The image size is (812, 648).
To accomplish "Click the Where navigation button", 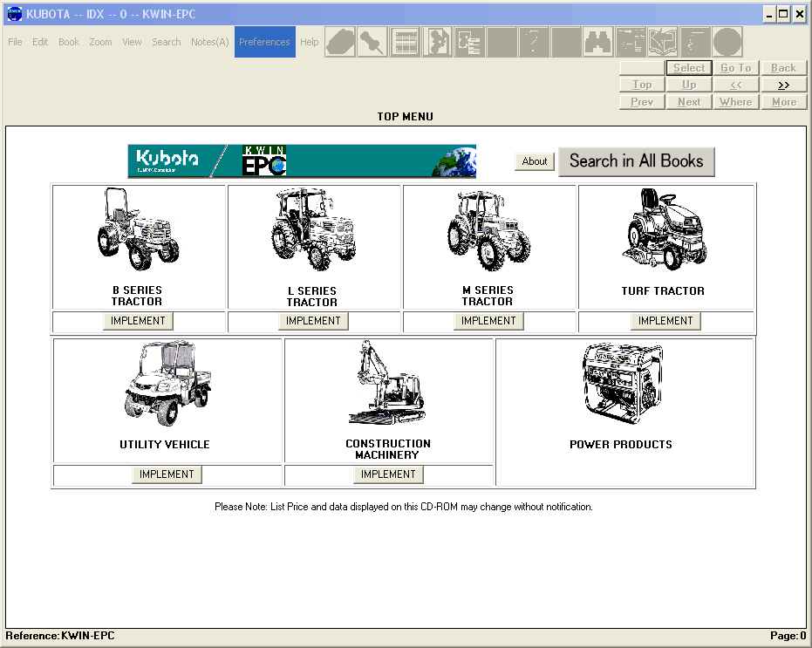I will tap(736, 102).
